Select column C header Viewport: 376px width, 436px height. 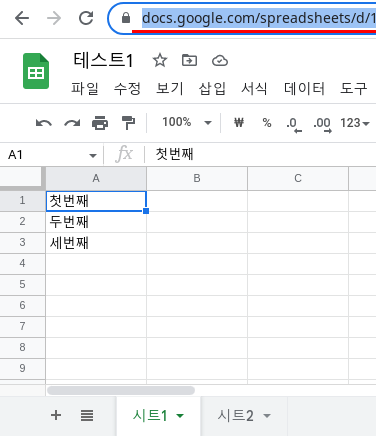(x=298, y=179)
